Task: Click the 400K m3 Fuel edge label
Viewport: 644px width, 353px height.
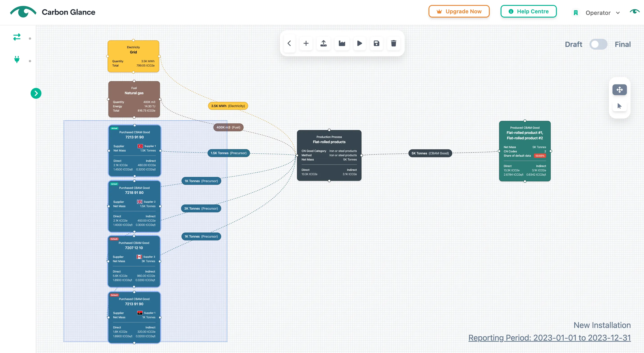Action: pos(228,127)
